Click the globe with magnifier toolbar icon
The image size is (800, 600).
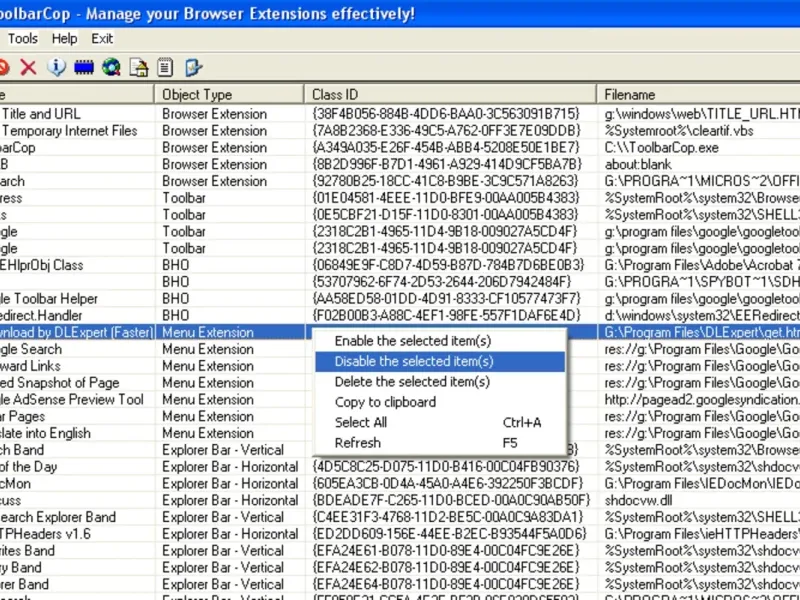[111, 67]
